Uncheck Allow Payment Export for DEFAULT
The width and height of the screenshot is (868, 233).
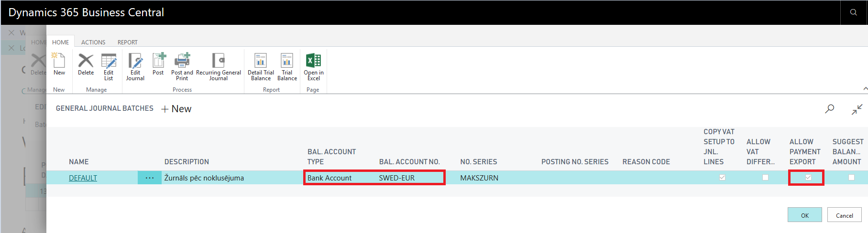click(808, 178)
